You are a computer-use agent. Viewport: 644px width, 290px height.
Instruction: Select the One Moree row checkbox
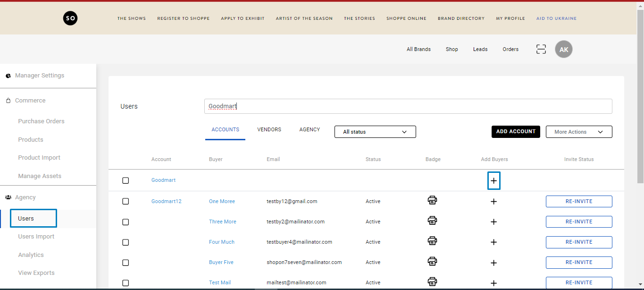pyautogui.click(x=125, y=201)
